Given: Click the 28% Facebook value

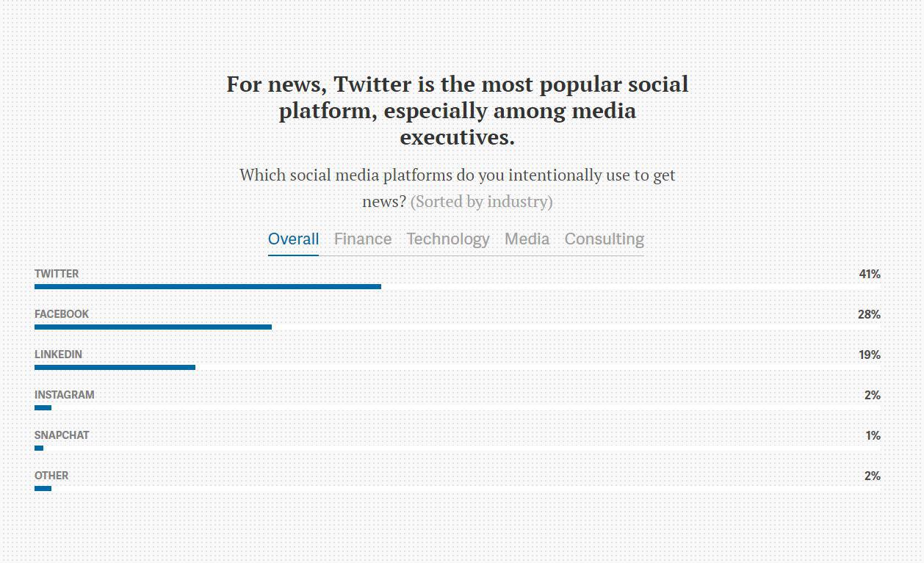Looking at the screenshot, I should 869,315.
